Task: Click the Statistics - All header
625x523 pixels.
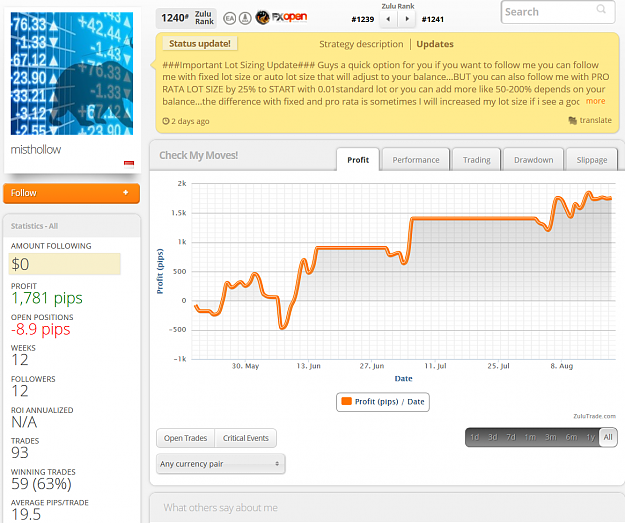Action: (x=34, y=226)
